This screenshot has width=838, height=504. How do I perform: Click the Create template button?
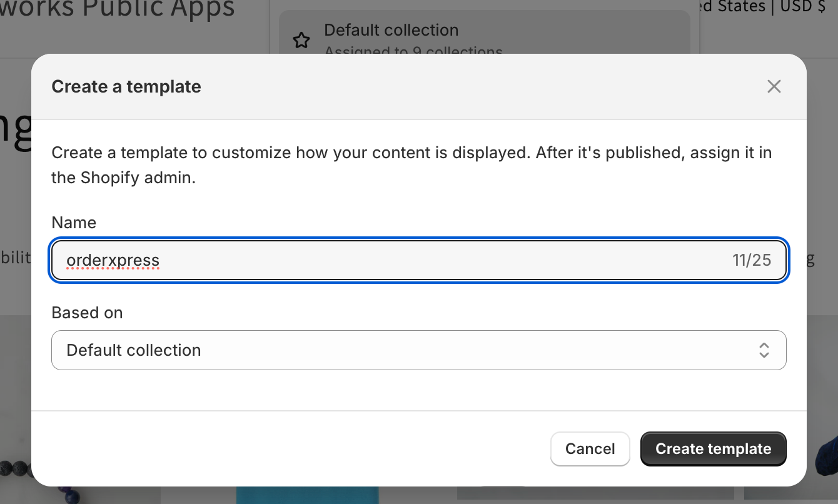click(713, 449)
